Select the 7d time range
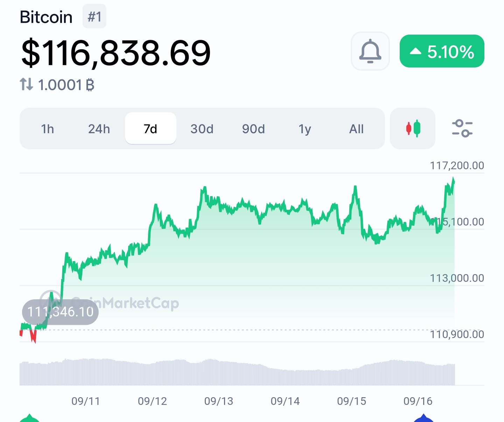 150,129
